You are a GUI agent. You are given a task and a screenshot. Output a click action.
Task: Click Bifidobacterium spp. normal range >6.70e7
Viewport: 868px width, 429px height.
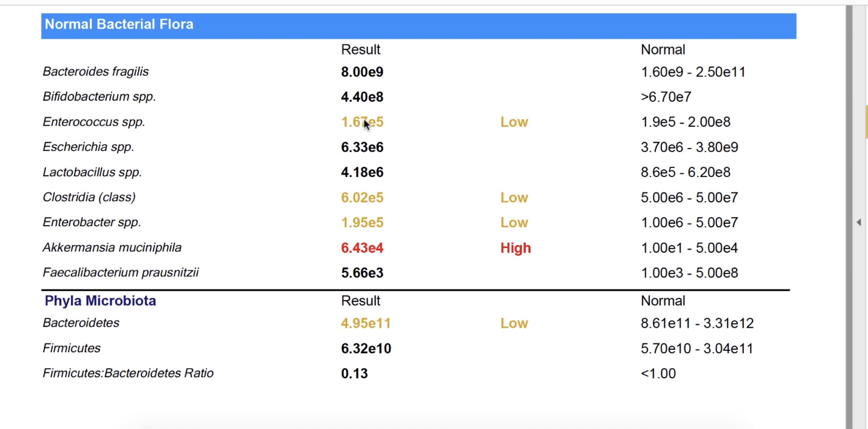click(666, 97)
